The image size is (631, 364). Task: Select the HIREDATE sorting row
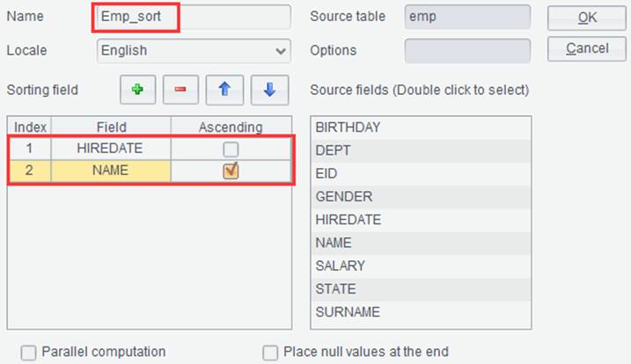click(x=150, y=149)
